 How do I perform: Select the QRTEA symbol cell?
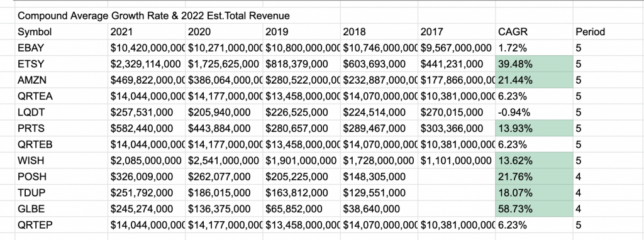coord(62,96)
